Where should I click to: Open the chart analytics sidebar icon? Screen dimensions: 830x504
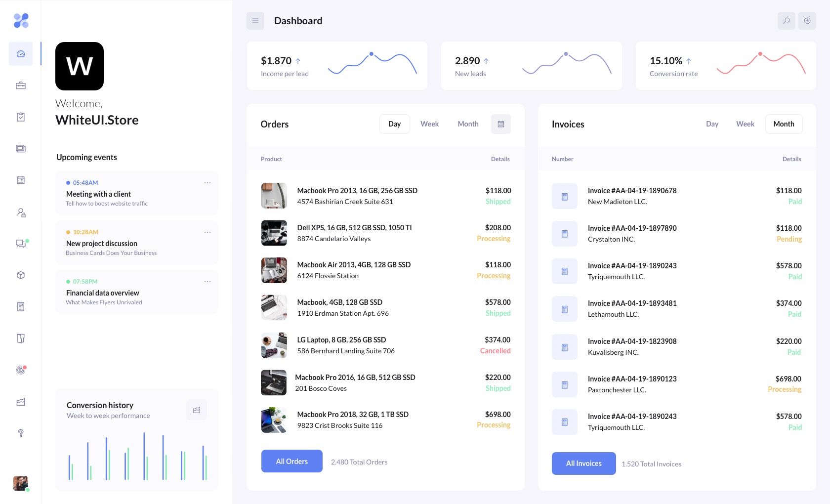click(x=21, y=402)
